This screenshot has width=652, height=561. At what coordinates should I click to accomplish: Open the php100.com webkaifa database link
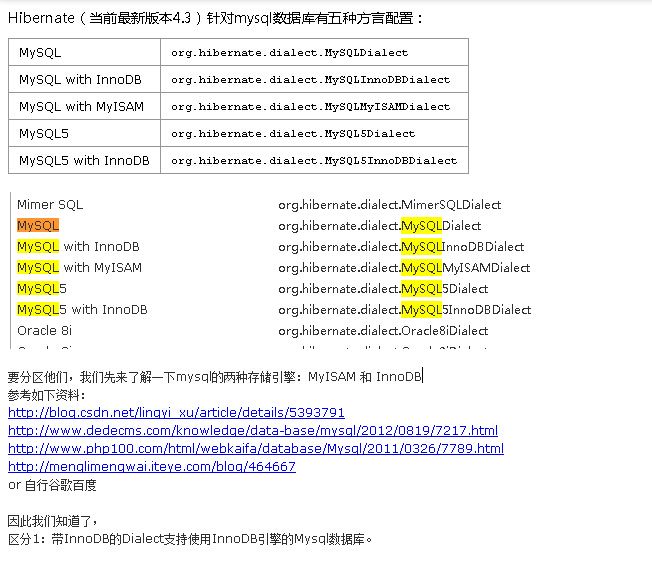click(256, 448)
